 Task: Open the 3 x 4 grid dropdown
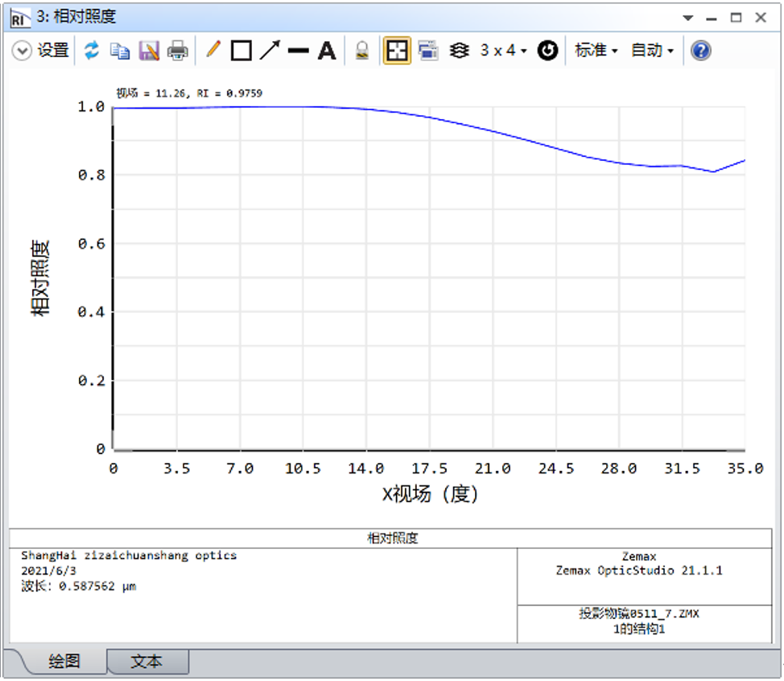[x=504, y=51]
